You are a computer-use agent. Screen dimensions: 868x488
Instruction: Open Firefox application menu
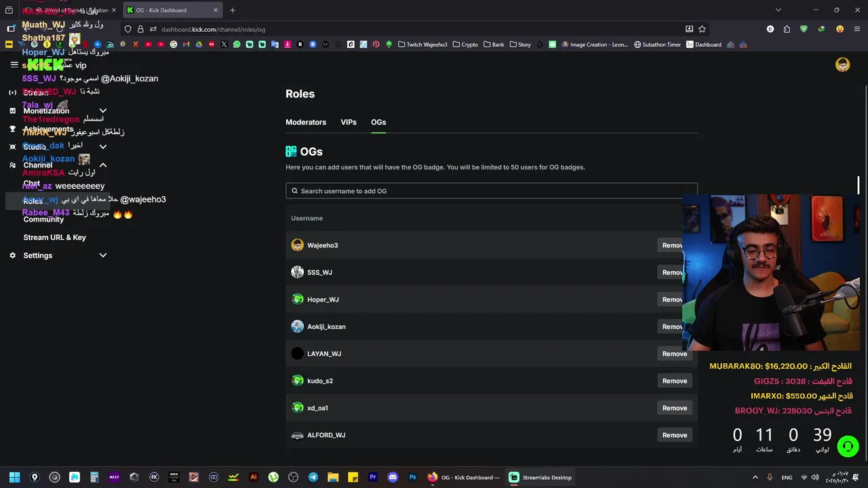857,29
